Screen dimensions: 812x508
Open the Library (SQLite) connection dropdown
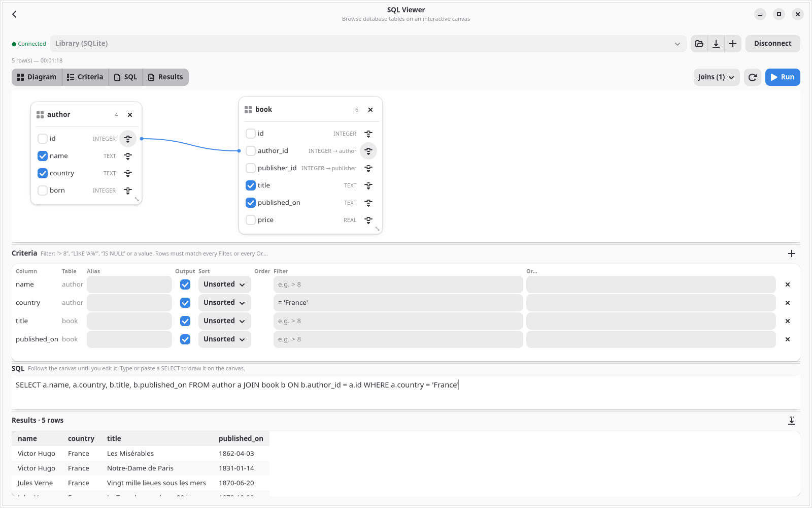click(x=368, y=44)
